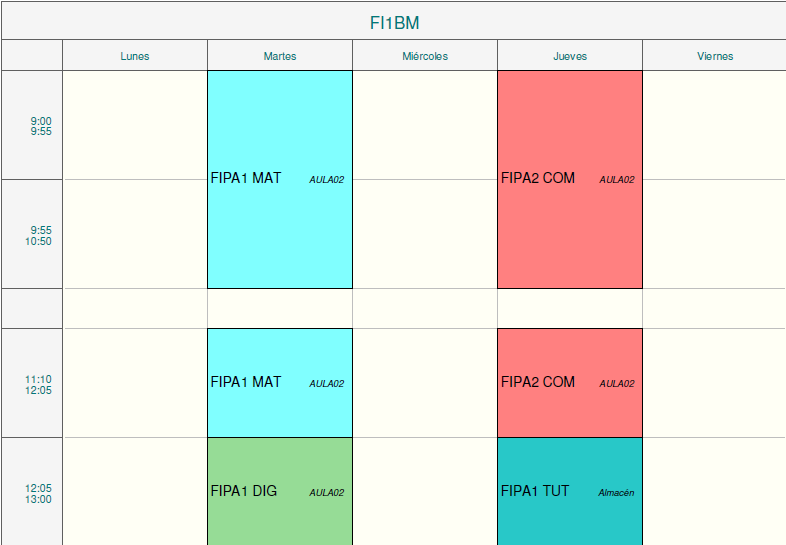This screenshot has height=545, width=786.
Task: Select the Viernes column header
Action: click(714, 56)
